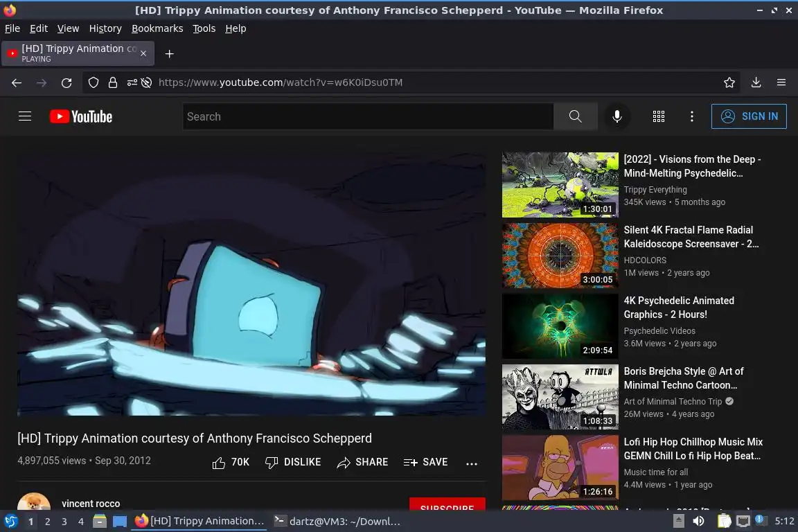
Task: Open Boris Brejcha Minimal Techno Cartoon thumbnail
Action: (x=560, y=397)
